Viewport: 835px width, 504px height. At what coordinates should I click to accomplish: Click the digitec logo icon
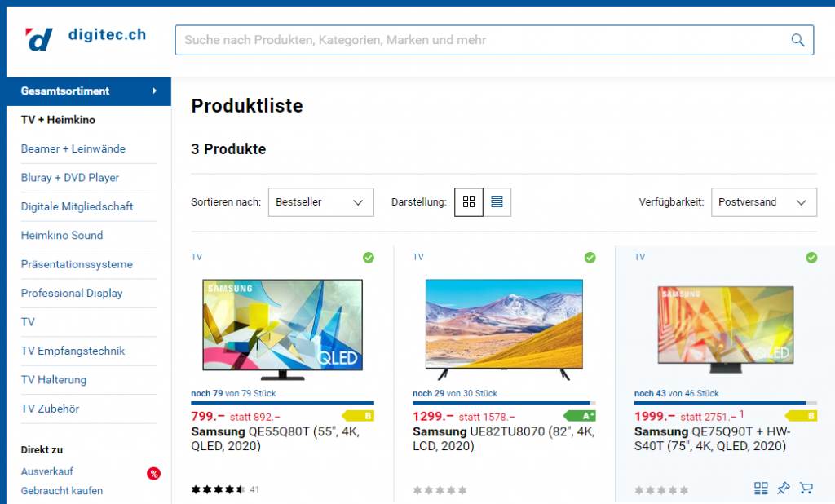[x=39, y=38]
